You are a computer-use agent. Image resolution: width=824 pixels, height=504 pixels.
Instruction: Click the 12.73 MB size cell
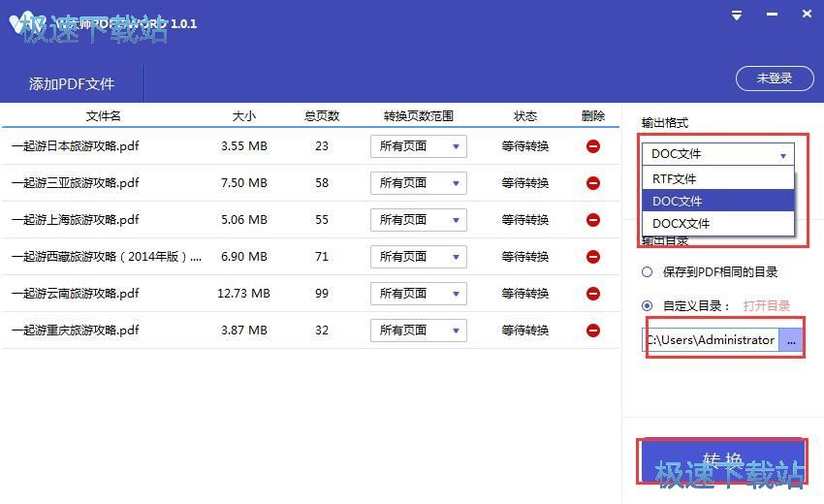244,294
